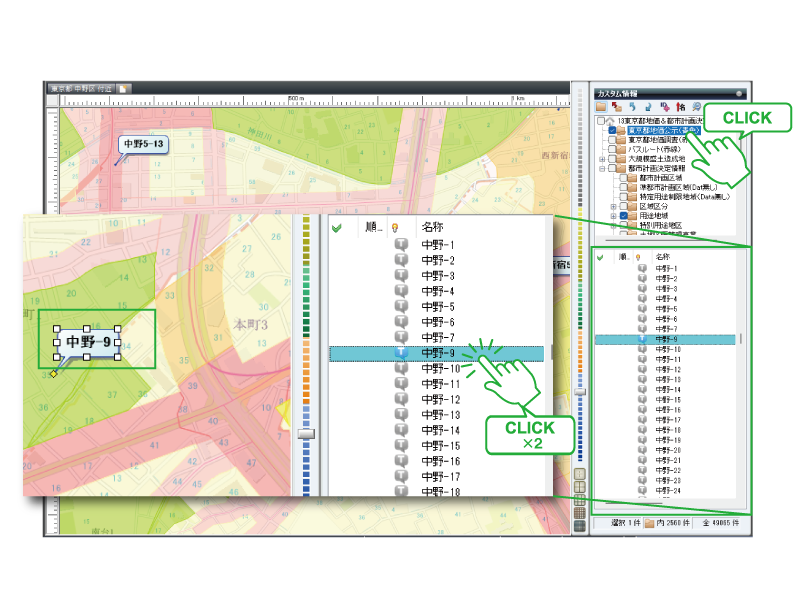Check the バスルート(赤線) folder checkbox
The image size is (800, 600).
612,149
